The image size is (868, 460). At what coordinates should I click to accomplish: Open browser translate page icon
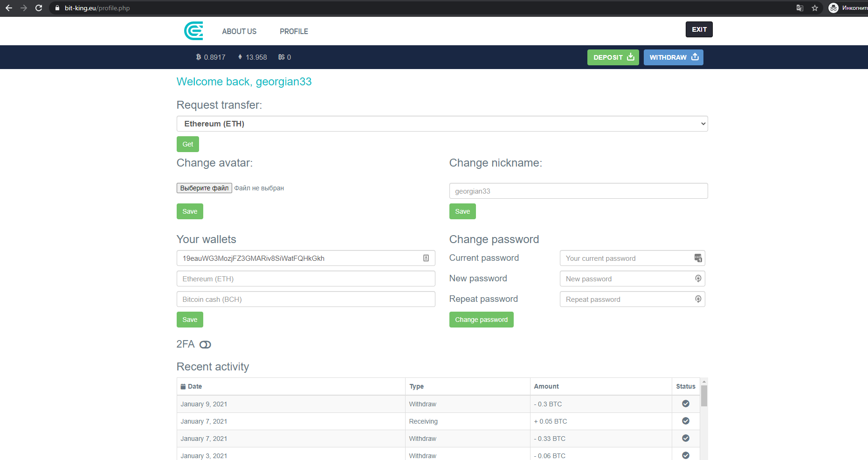(800, 8)
